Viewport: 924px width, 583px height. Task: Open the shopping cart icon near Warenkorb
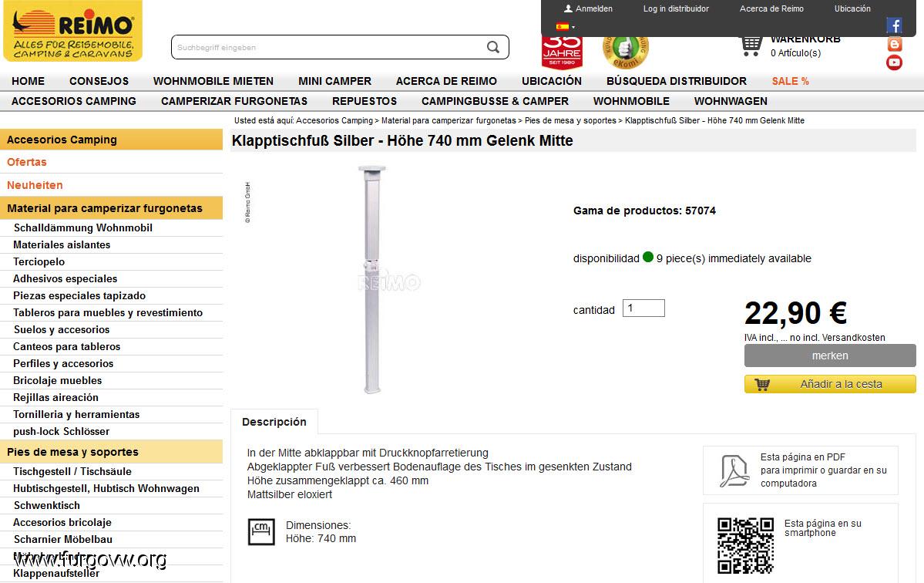[751, 46]
